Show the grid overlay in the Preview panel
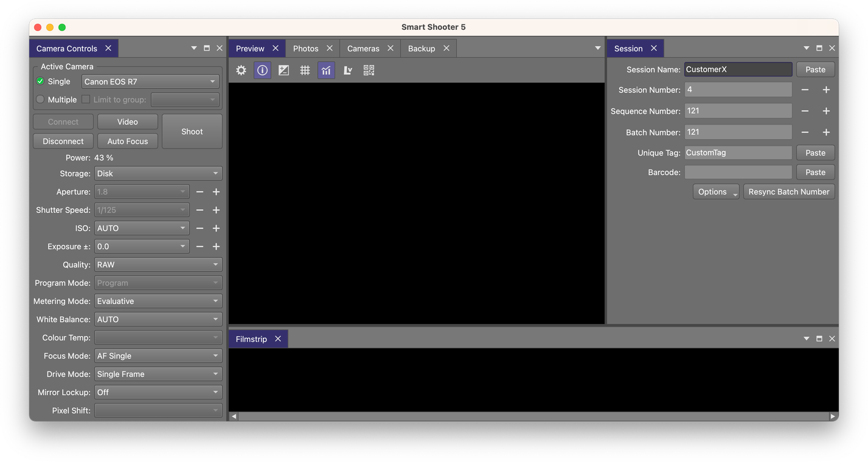868x462 pixels. click(305, 70)
